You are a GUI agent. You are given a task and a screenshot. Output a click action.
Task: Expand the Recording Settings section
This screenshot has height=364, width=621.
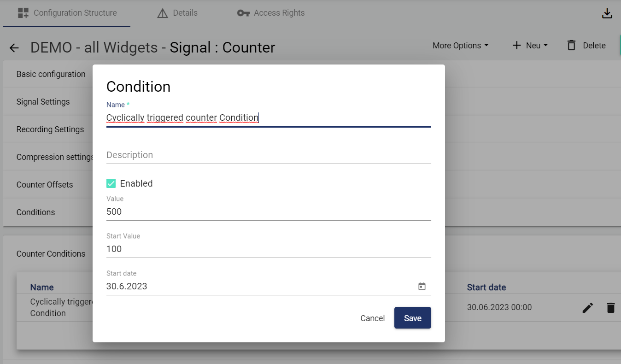pos(50,129)
